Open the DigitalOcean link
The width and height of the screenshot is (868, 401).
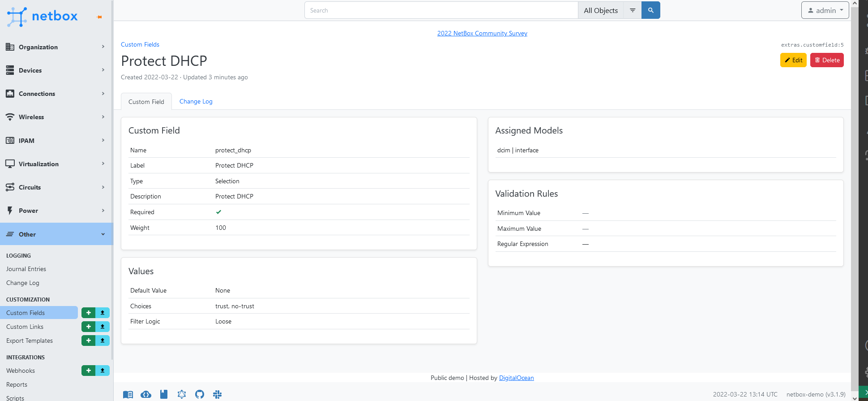[516, 378]
